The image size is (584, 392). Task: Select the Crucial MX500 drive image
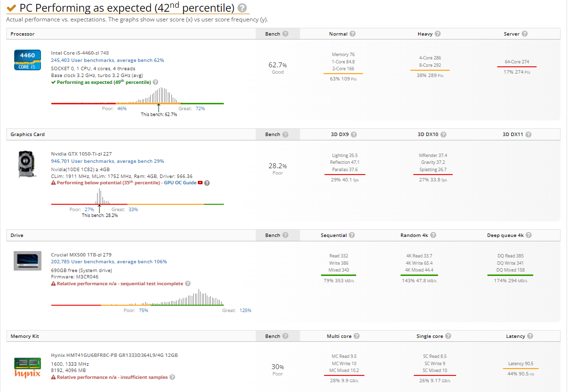pyautogui.click(x=27, y=261)
